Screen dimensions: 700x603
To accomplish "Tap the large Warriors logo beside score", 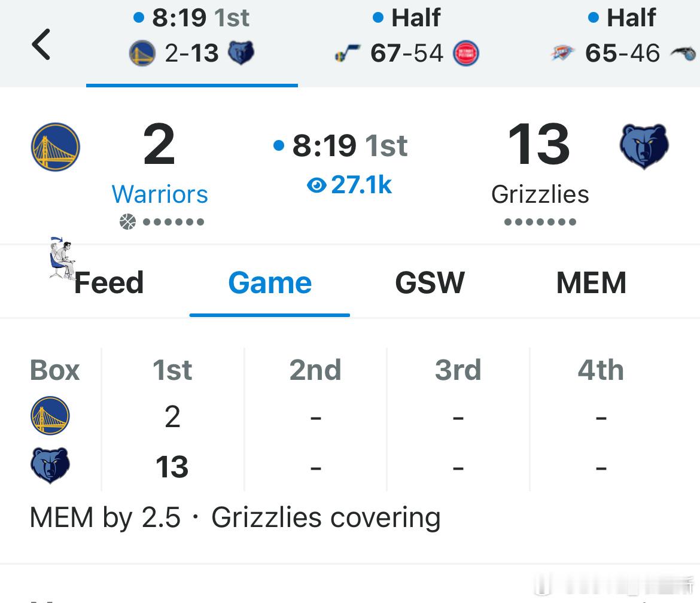I will [56, 147].
